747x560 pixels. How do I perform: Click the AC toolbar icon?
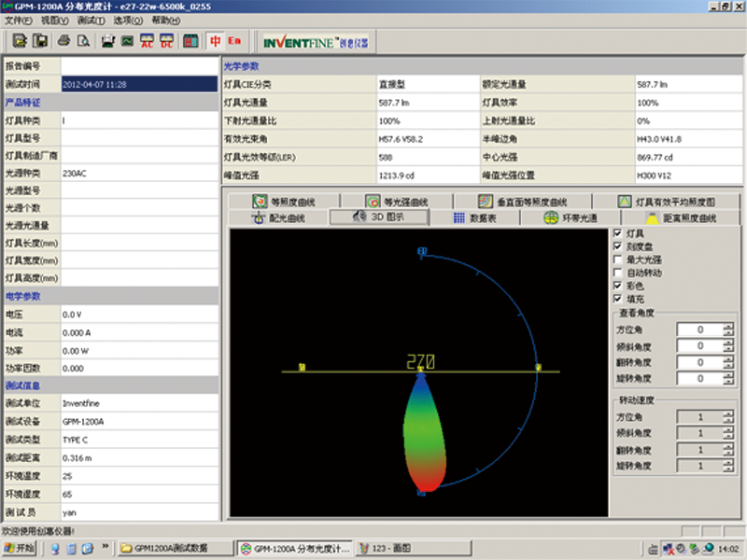point(147,41)
